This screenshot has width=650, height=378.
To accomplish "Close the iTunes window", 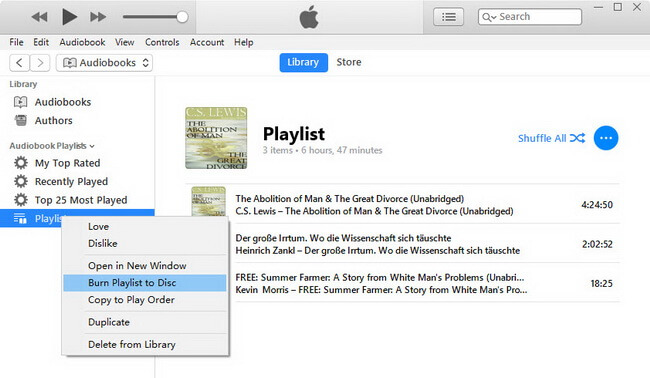I will [x=637, y=7].
